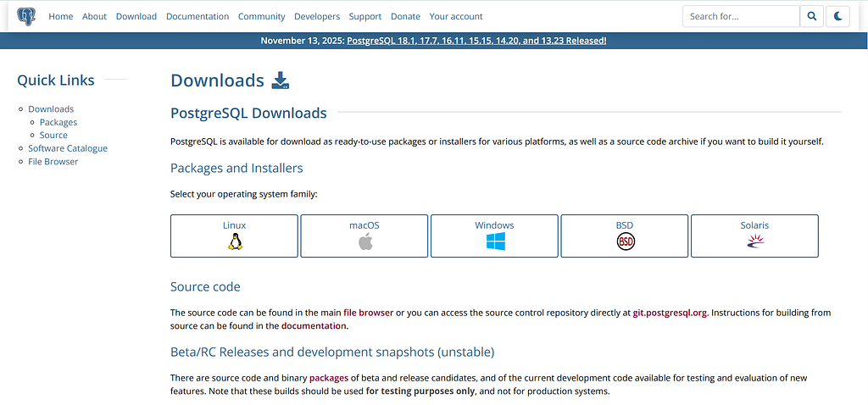Click the Packages and Installers heading
Screen dimensions: 868x405
236,168
